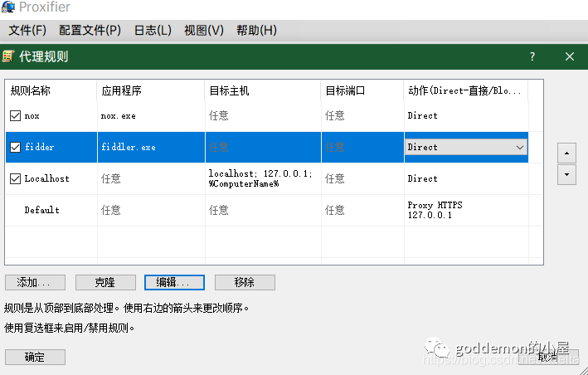Click the Proxifier app icon in title bar
Screen dimensions: 588x375
coord(7,7)
